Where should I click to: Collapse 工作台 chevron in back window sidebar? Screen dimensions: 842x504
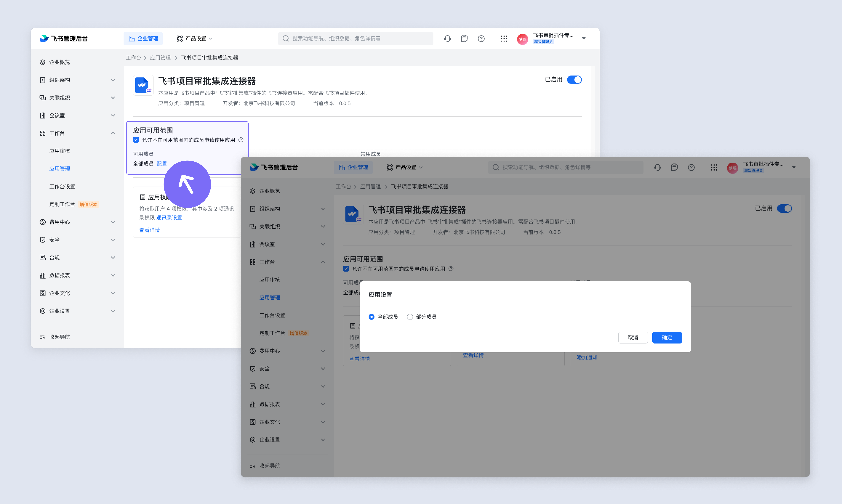[113, 133]
